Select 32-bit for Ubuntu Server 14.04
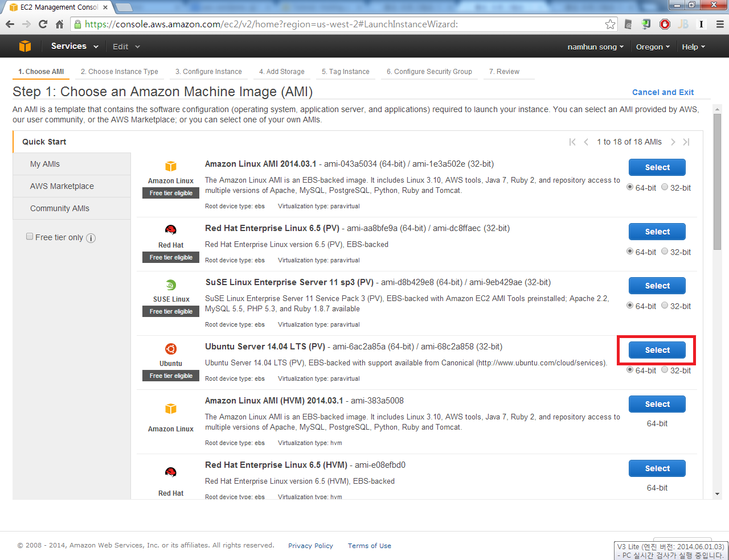729x560 pixels. coord(665,369)
